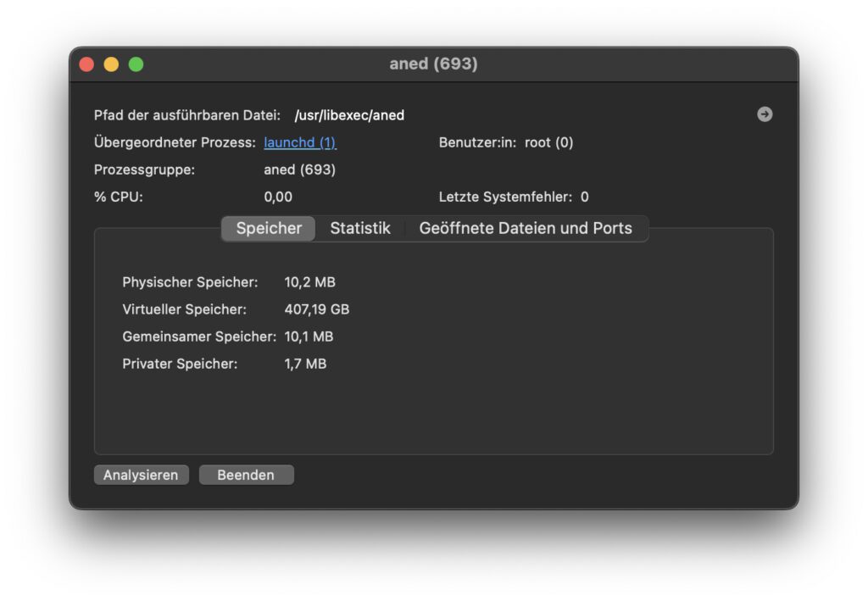Close the aned process window
Viewport: 868px width, 601px height.
coord(86,64)
